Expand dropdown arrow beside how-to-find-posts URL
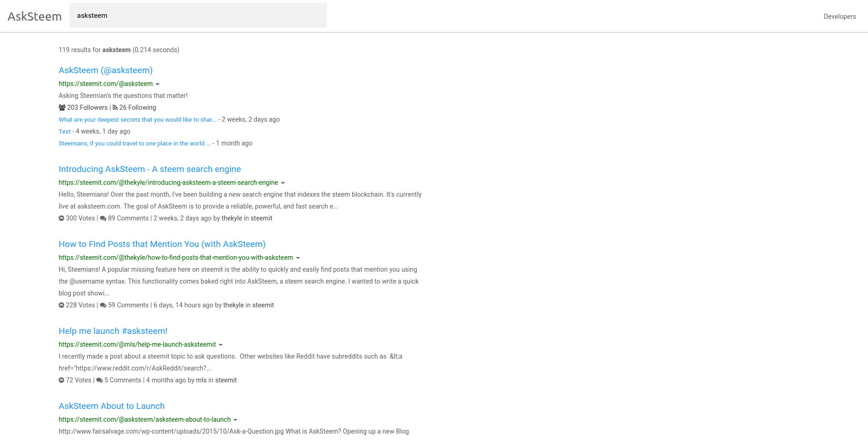The height and width of the screenshot is (440, 868). [x=298, y=258]
